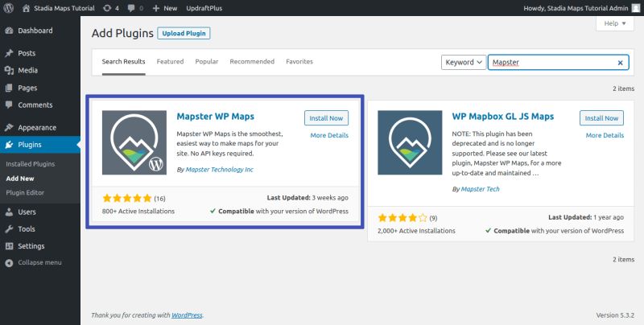
Task: Click the four-star rating of WP Mapbox
Action: tap(402, 218)
